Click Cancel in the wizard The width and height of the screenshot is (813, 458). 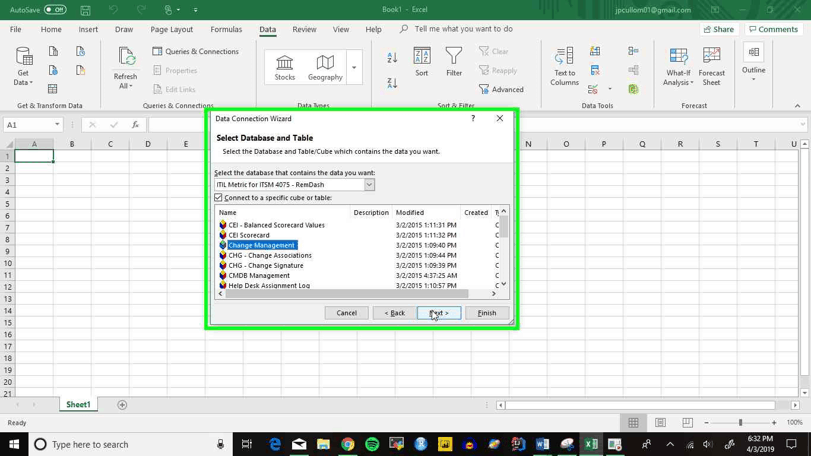[x=346, y=313]
